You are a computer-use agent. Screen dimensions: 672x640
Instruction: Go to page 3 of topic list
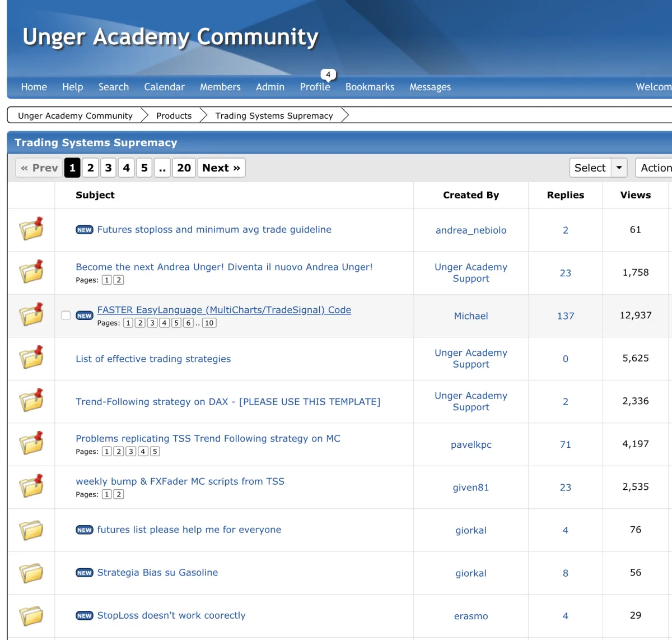coord(108,168)
